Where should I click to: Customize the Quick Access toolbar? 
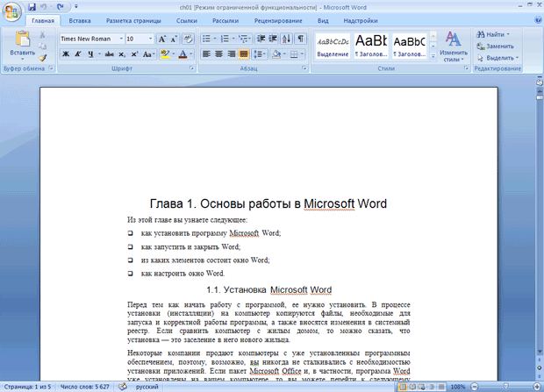(76, 7)
